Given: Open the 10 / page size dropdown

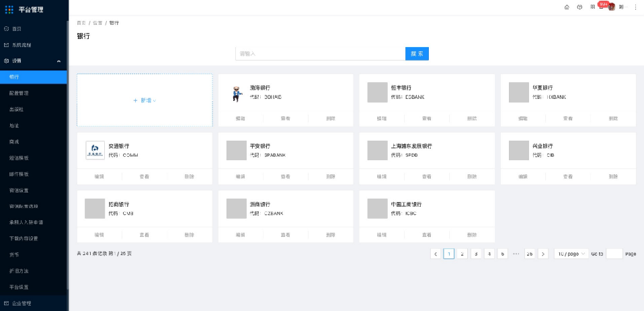Looking at the screenshot, I should [x=571, y=254].
